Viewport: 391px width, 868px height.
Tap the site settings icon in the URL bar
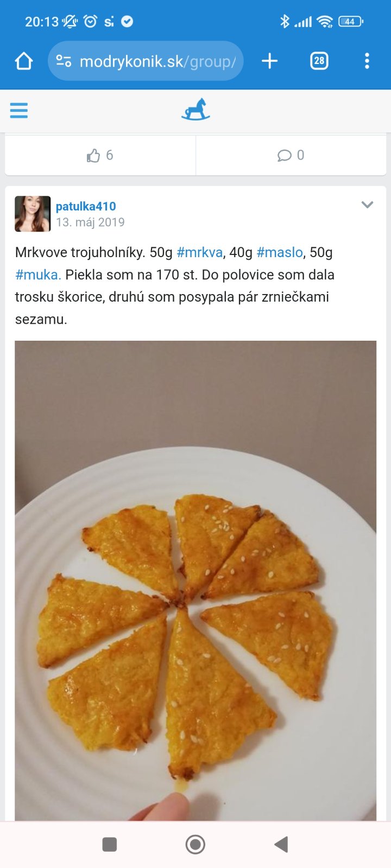tap(64, 61)
